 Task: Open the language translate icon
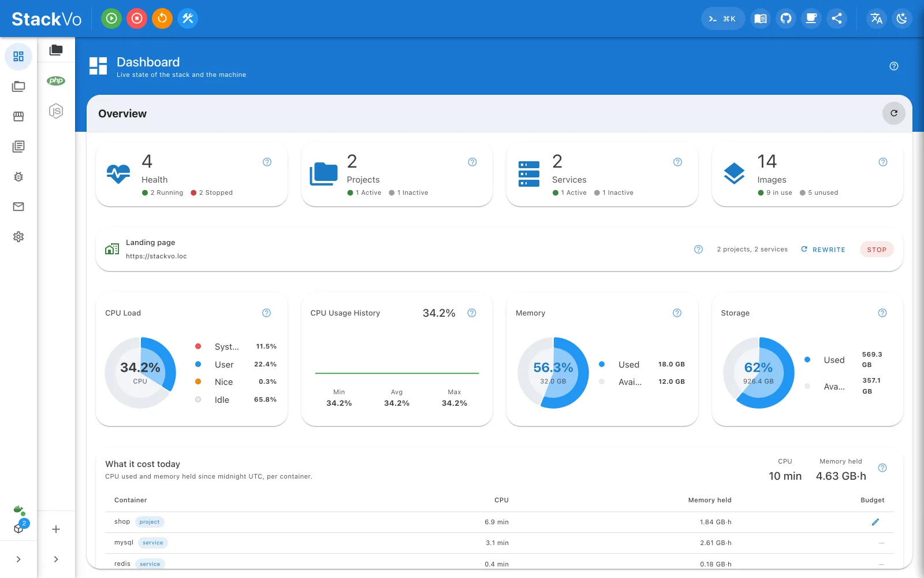877,18
